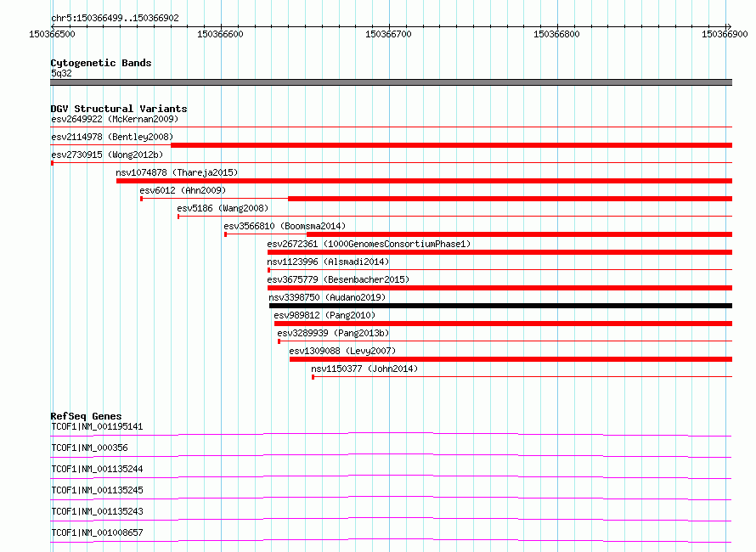Select TCOF1|NM_001135243 transcript label

click(x=97, y=511)
